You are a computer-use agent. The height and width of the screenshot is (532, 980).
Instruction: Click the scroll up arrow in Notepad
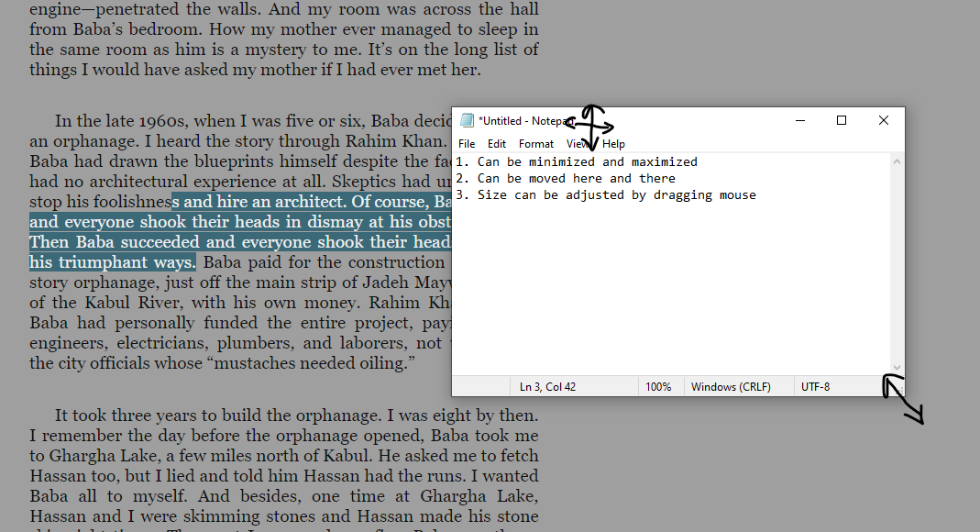(x=897, y=161)
